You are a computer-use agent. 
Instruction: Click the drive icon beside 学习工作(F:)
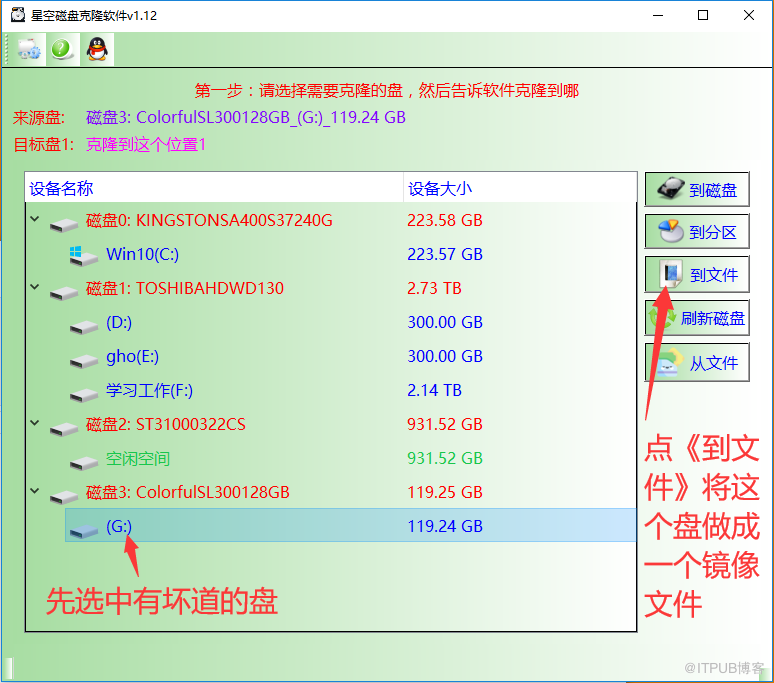pyautogui.click(x=83, y=395)
